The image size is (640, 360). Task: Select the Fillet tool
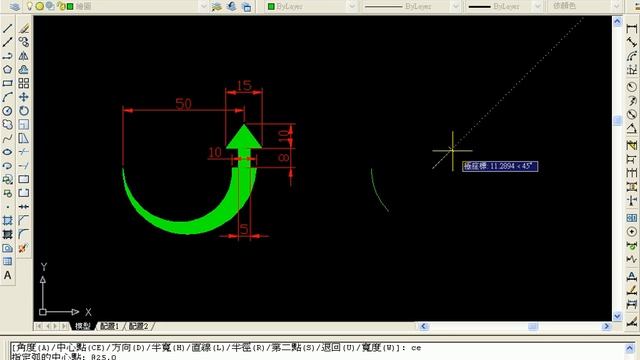pos(24,234)
